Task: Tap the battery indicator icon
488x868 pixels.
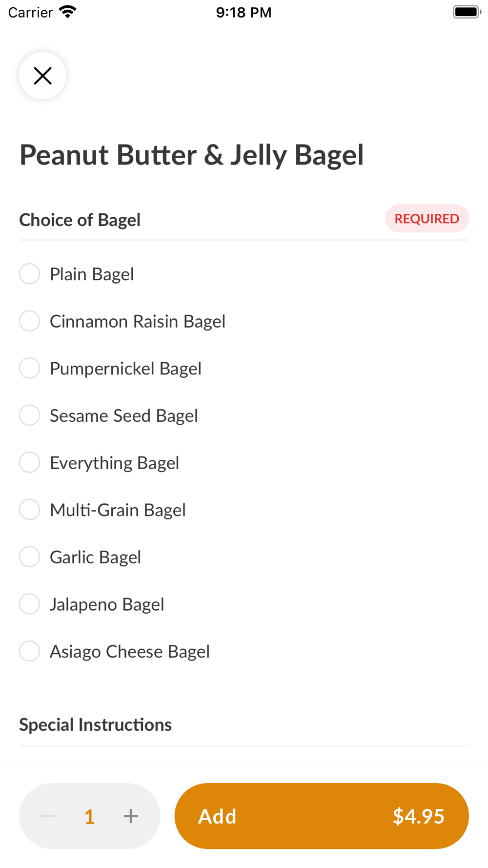Action: (467, 12)
